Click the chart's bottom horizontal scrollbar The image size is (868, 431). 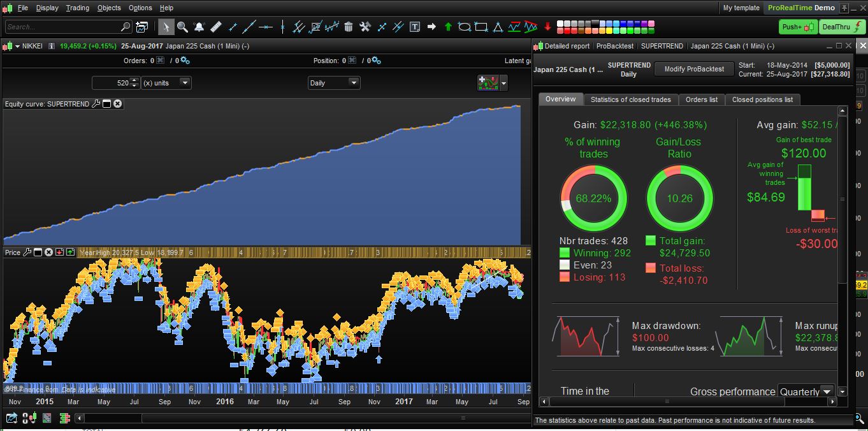click(x=303, y=418)
